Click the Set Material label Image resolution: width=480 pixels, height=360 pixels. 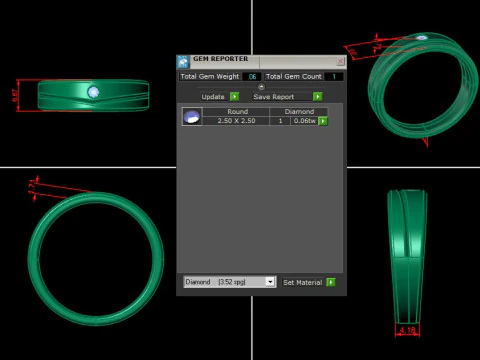(x=302, y=282)
